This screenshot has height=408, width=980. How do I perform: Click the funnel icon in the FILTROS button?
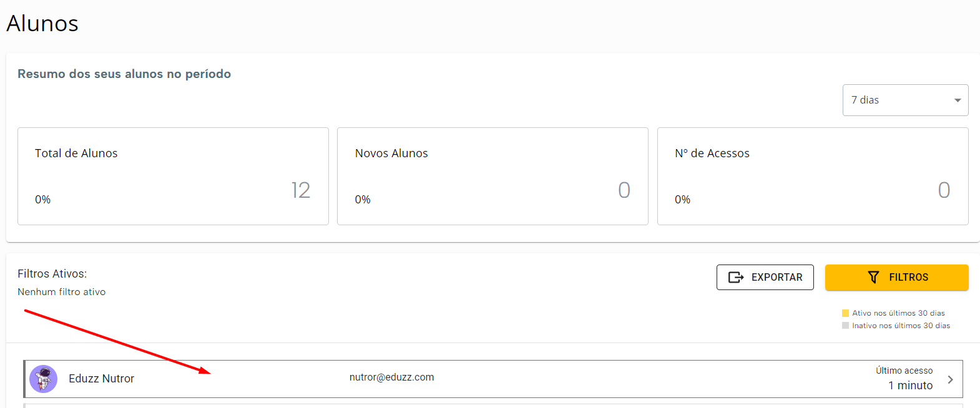tap(873, 278)
